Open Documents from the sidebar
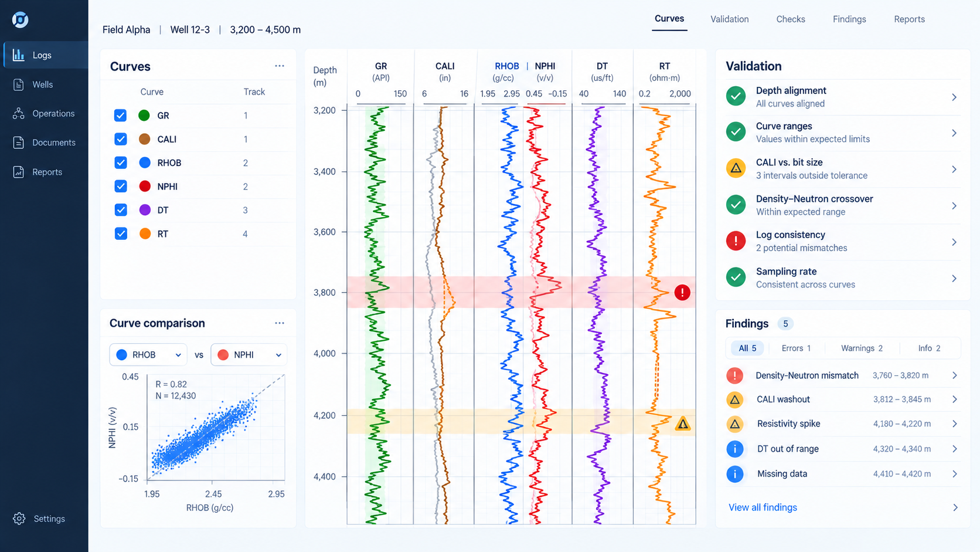Viewport: 980px width, 552px height. 45,143
